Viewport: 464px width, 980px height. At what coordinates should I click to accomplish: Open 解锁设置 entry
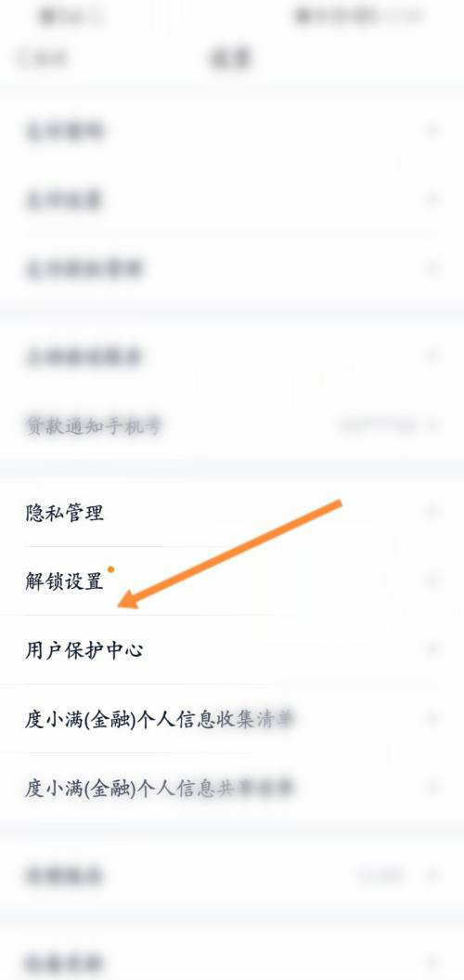point(232,581)
